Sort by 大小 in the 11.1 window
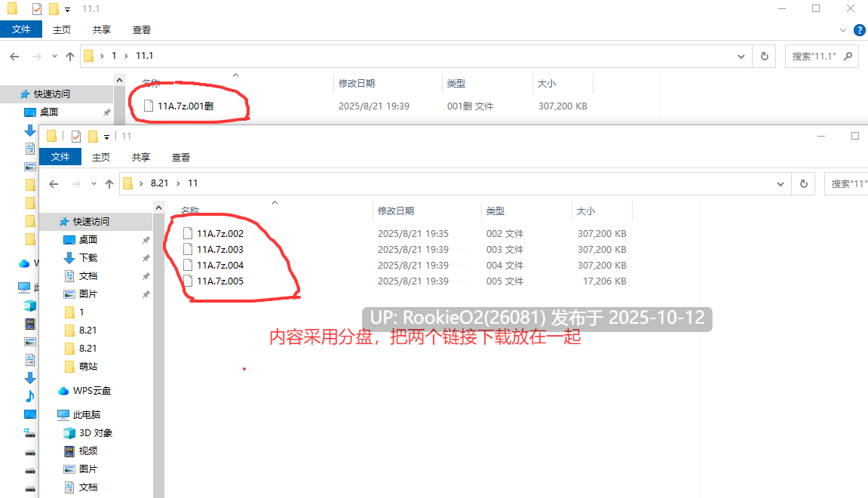868x498 pixels. point(547,83)
